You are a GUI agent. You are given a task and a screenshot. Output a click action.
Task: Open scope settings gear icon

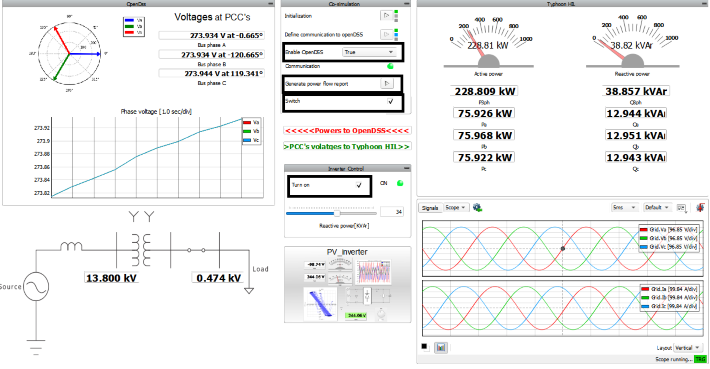(477, 208)
